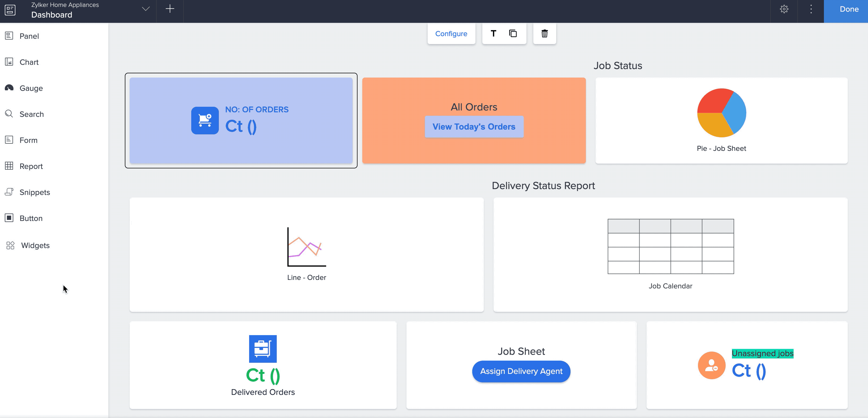This screenshot has width=868, height=418.
Task: Click the page layout icon at top-left
Action: 10,10
